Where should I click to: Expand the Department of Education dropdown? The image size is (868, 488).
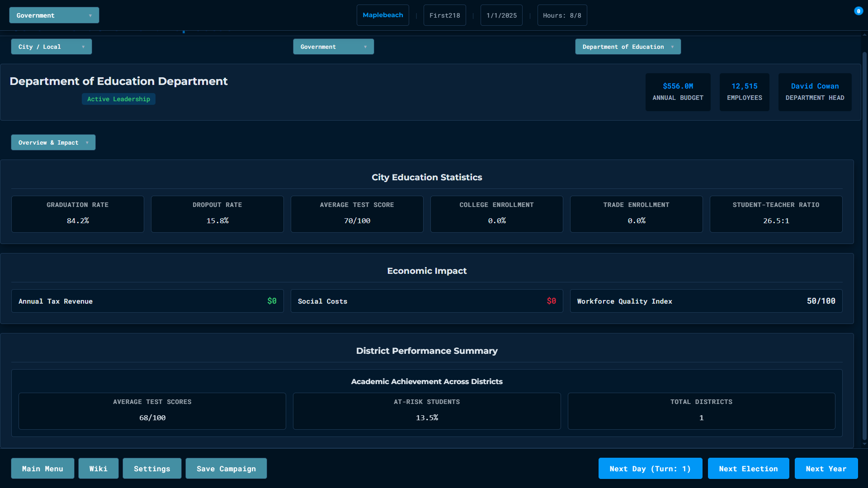(x=627, y=47)
